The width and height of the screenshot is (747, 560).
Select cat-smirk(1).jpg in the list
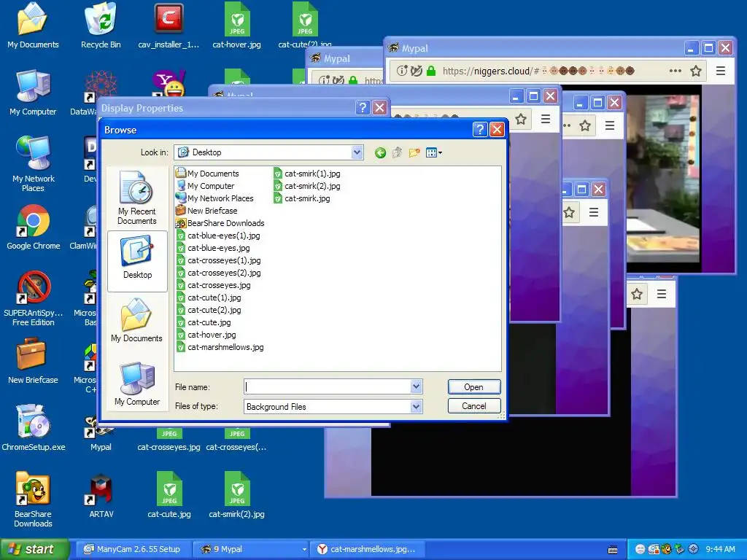307,174
